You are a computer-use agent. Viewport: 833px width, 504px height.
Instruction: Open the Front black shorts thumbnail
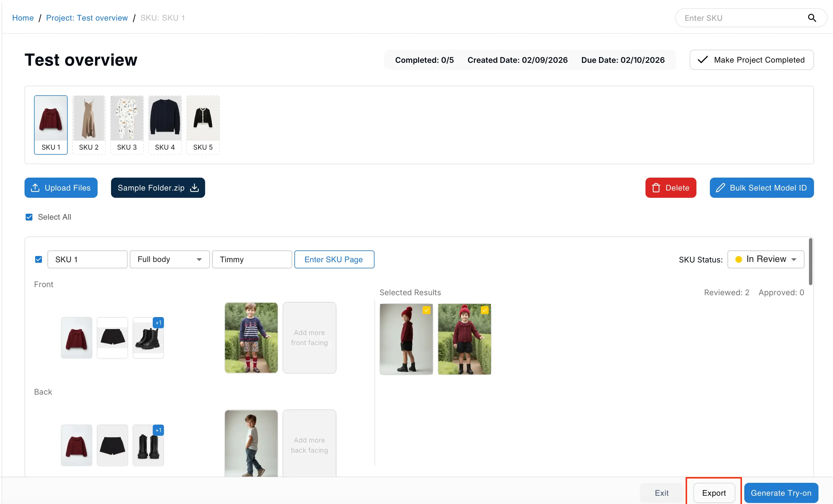112,338
